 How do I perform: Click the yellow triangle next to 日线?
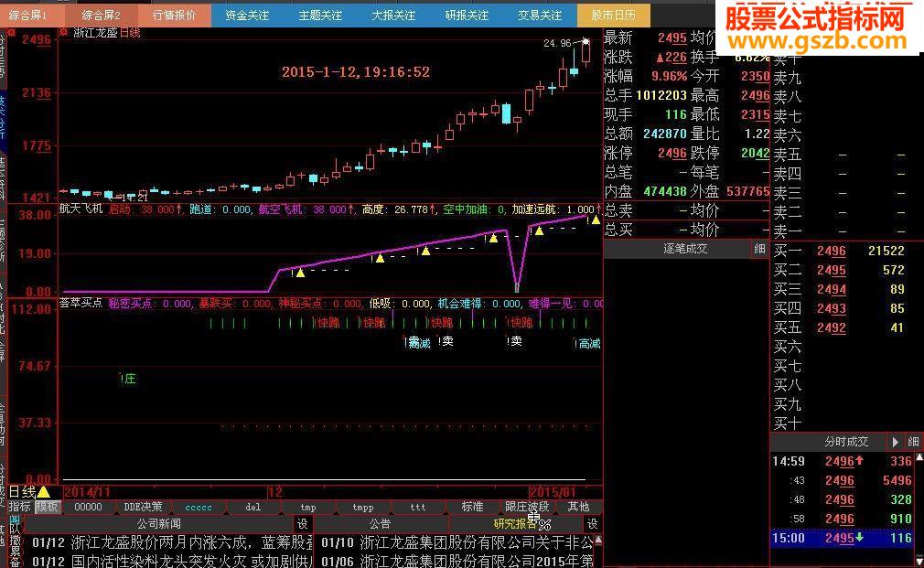[44, 491]
